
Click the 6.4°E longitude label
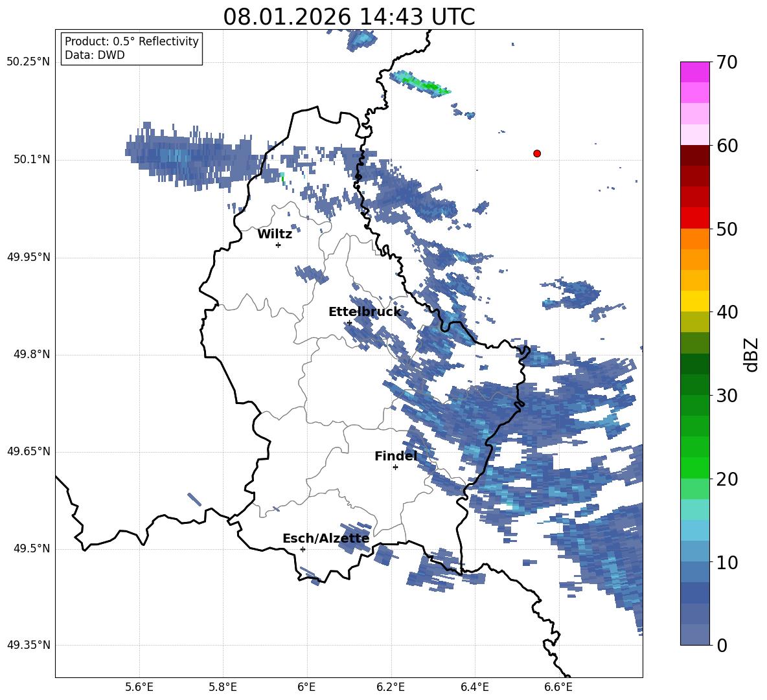pos(474,688)
